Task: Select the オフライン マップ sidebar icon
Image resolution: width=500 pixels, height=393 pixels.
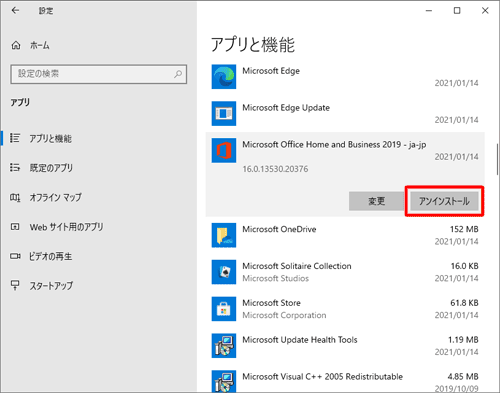Action: click(x=15, y=197)
